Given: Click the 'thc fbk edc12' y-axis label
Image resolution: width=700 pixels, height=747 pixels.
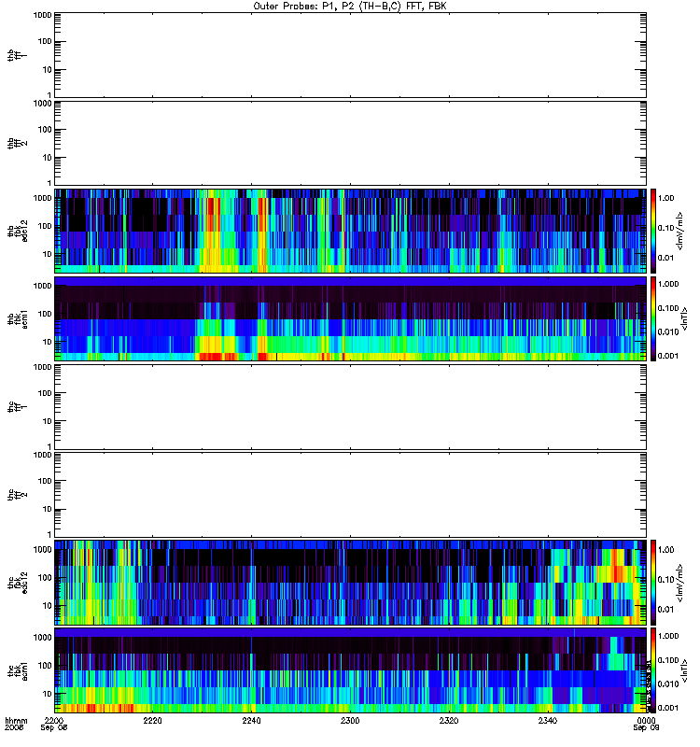Looking at the screenshot, I should tap(17, 583).
